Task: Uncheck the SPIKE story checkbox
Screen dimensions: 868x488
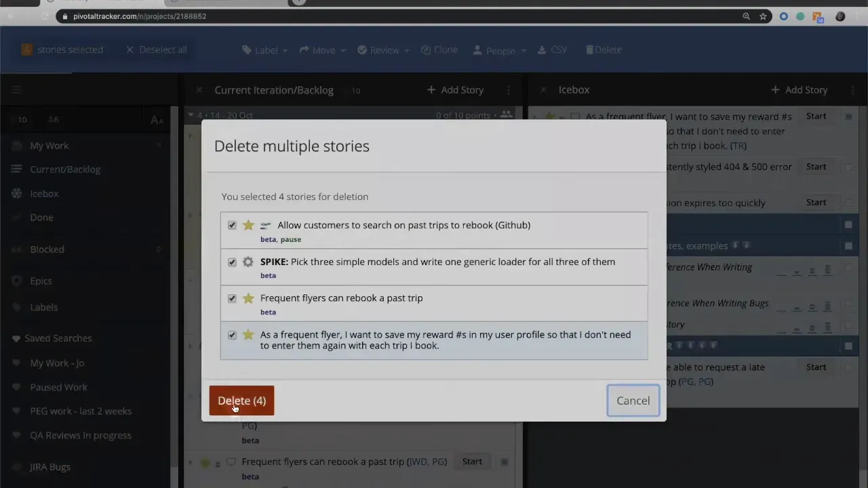Action: click(x=232, y=262)
